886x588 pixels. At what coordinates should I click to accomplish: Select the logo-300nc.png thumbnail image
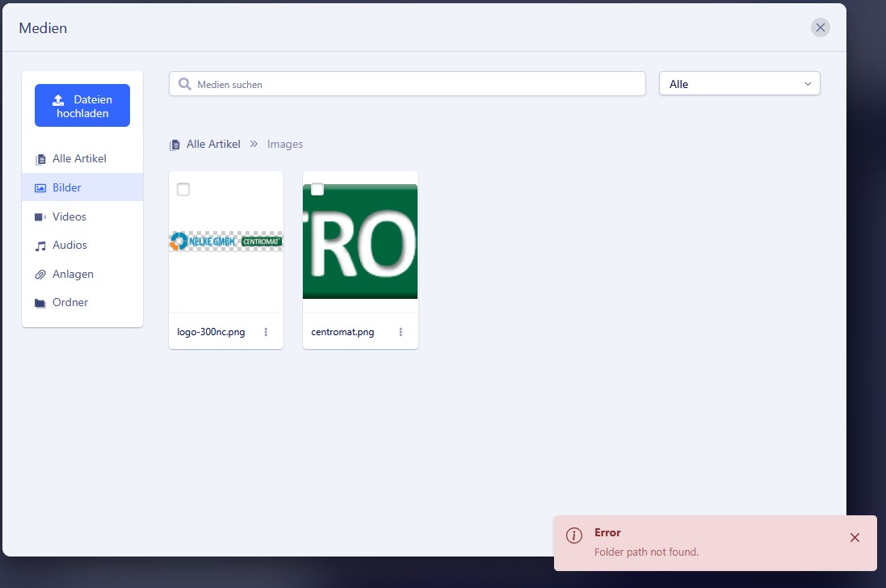(226, 241)
